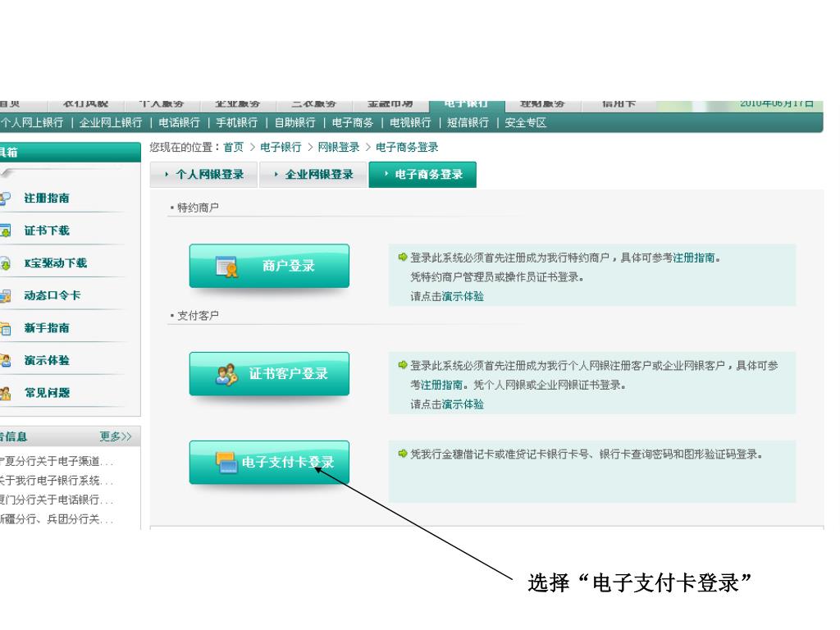840x630 pixels.
Task: Open 手机银行 in the submenu bar
Action: click(x=237, y=122)
